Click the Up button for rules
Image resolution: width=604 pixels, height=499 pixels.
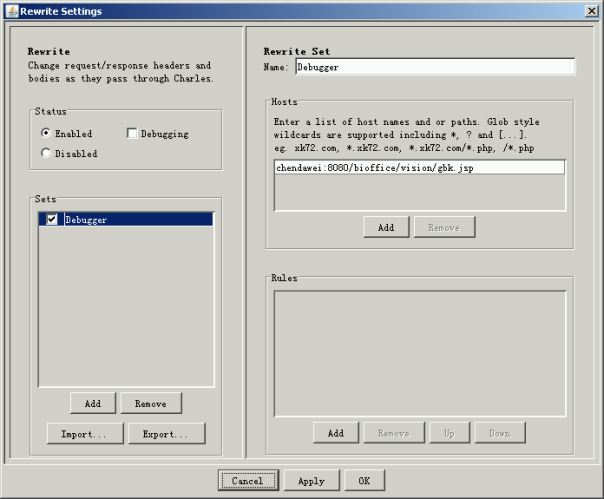450,433
